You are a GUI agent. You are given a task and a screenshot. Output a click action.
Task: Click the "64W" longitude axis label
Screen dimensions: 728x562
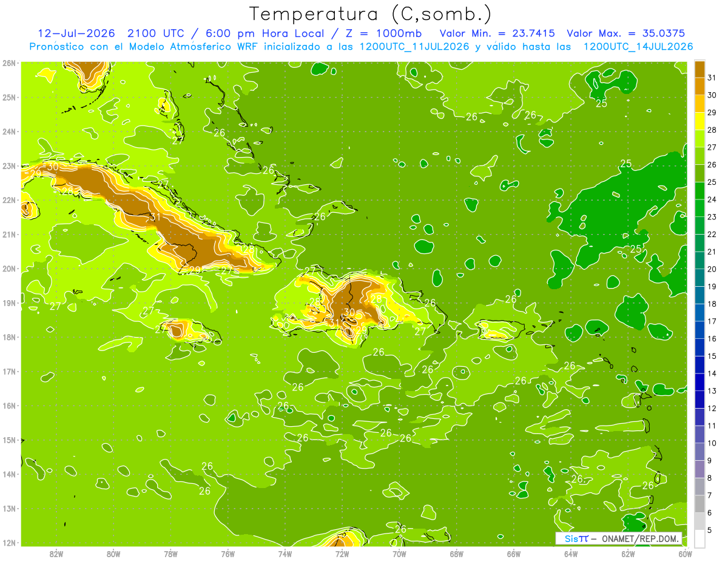(x=571, y=554)
